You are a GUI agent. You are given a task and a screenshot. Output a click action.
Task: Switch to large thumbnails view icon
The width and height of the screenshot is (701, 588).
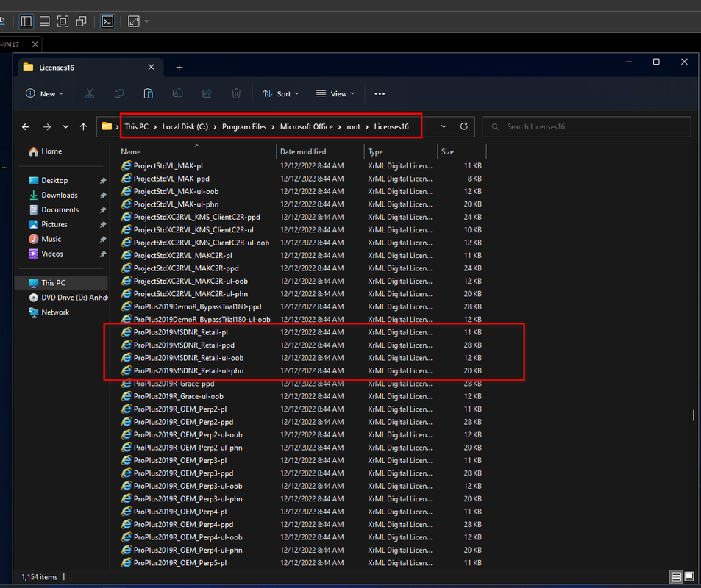pyautogui.click(x=689, y=576)
